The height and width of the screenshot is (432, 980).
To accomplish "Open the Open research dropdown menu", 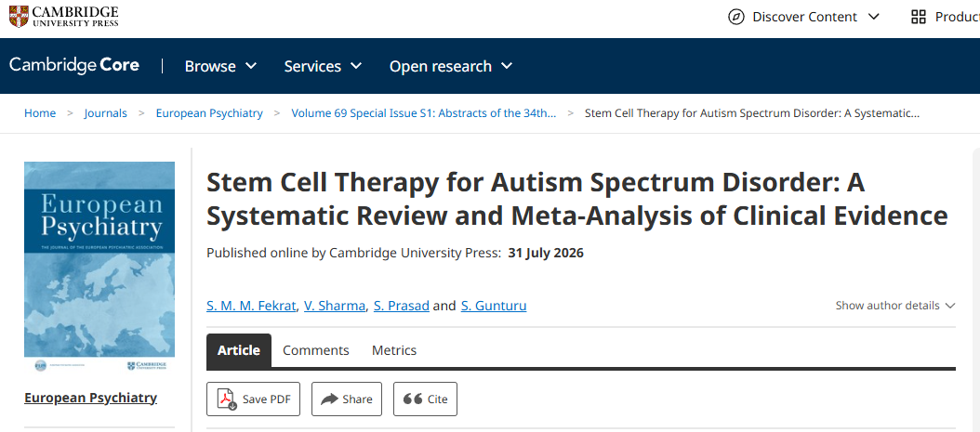I will tap(451, 66).
